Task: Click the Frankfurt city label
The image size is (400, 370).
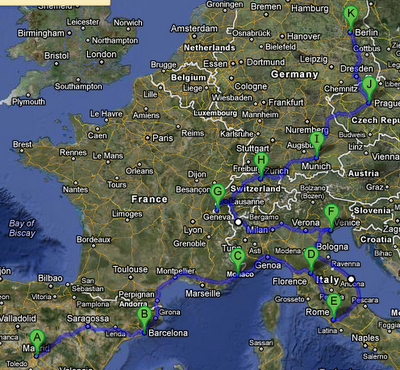Action: 286,102
